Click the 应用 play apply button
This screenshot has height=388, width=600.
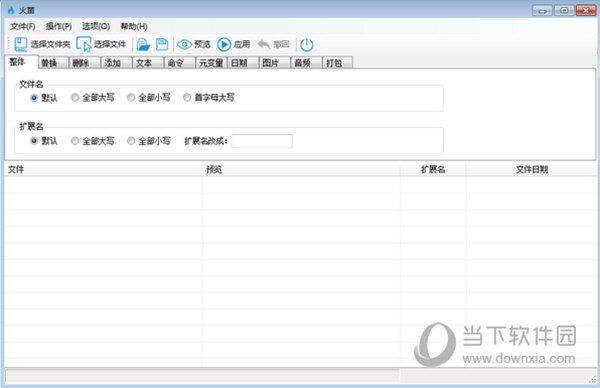pyautogui.click(x=233, y=44)
